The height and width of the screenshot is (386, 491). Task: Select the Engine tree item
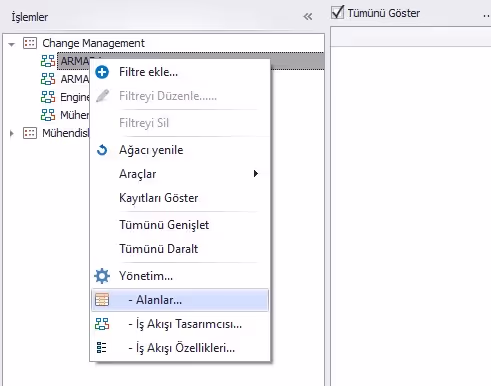click(x=75, y=97)
